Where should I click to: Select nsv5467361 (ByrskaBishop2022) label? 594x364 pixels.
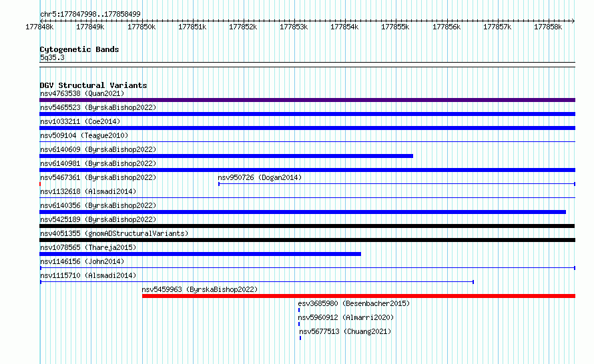coord(98,177)
